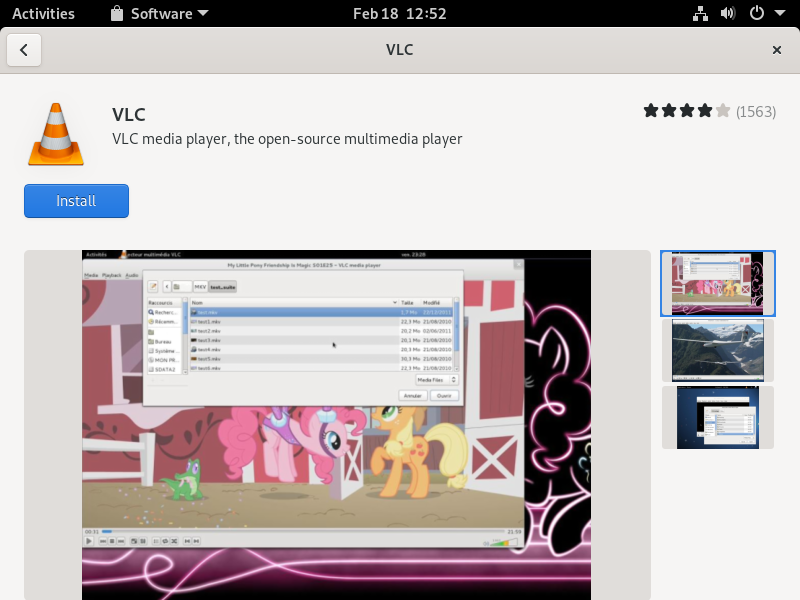
Task: Click the Software shopping bag icon
Action: [117, 13]
